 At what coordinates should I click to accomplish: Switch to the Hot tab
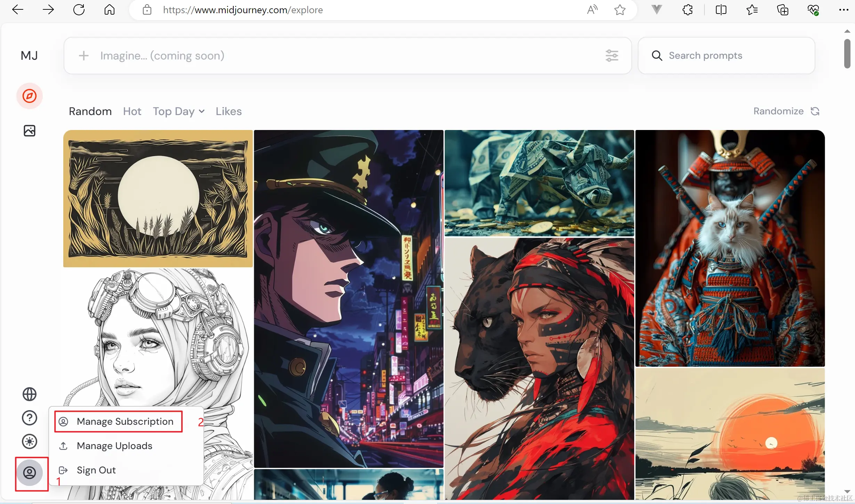[x=132, y=111]
